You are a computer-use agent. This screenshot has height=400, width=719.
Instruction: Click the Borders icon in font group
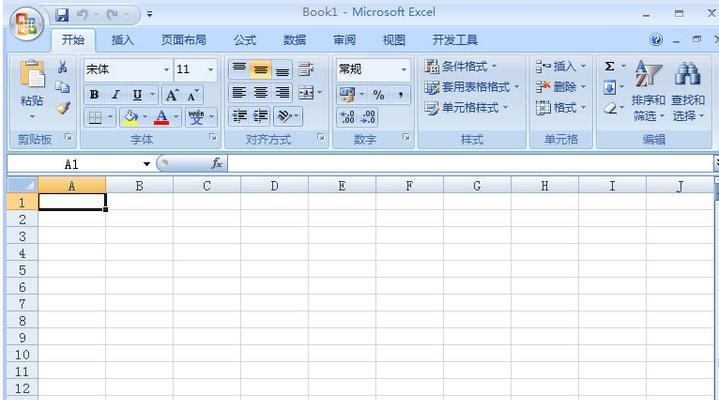95,117
